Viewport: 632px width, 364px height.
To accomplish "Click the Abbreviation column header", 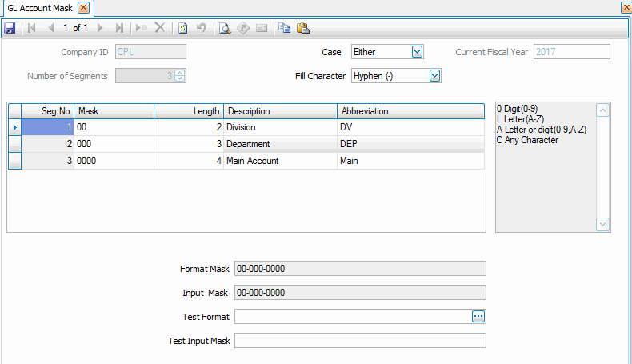I will tap(410, 111).
